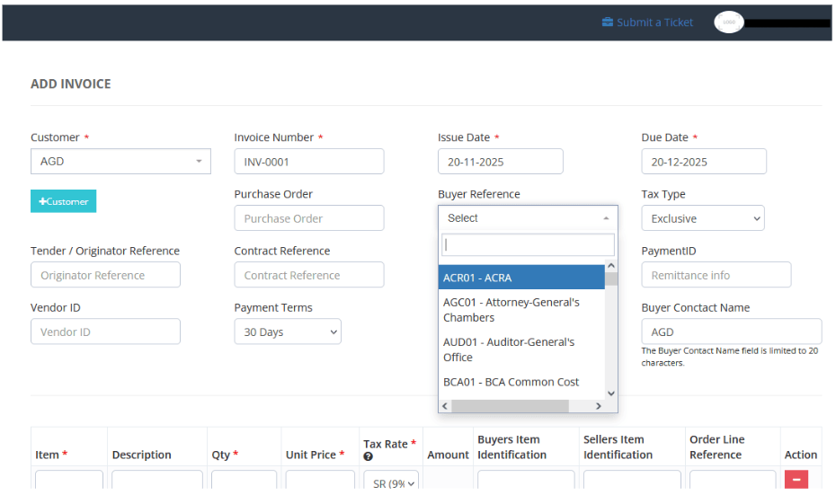Click the horizontal scroll left arrow
836x504 pixels.
click(445, 406)
